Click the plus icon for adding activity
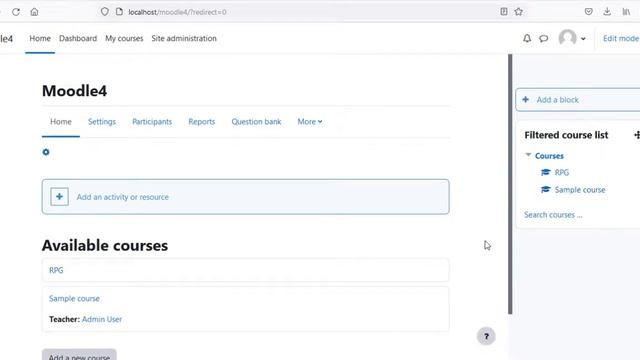This screenshot has height=360, width=640. pyautogui.click(x=60, y=197)
